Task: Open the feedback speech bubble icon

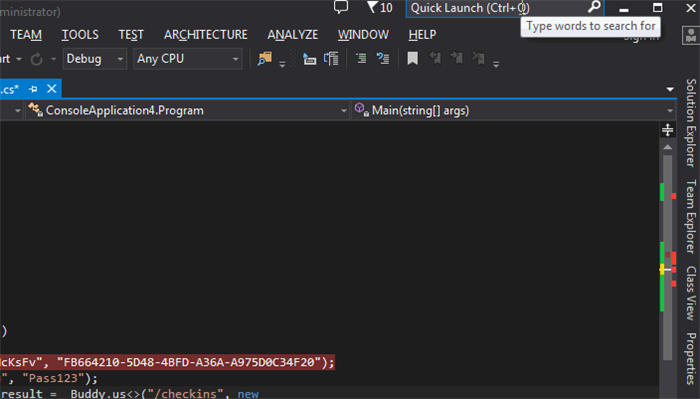Action: click(341, 7)
